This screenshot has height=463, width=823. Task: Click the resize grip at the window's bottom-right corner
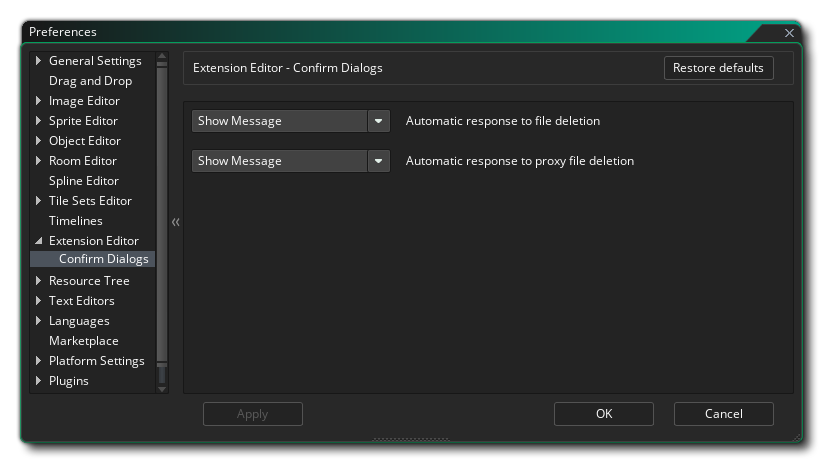pos(796,437)
